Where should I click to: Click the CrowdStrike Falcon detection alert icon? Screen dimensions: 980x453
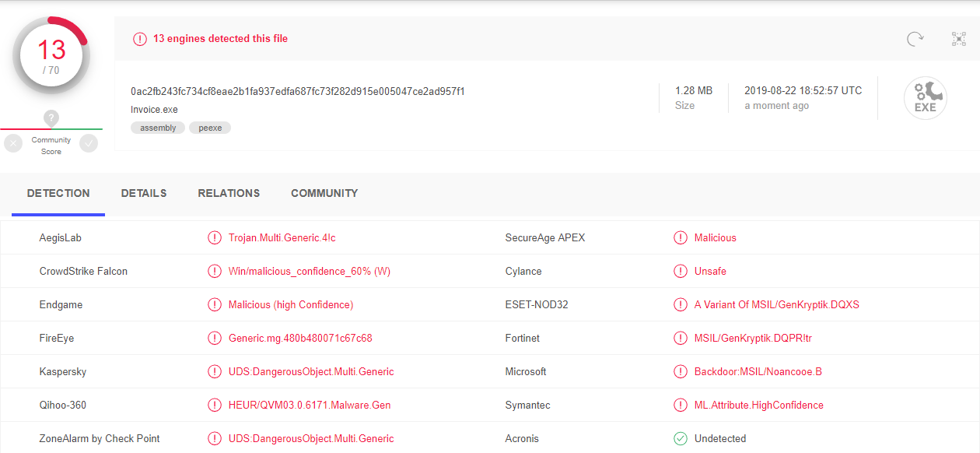click(x=215, y=272)
